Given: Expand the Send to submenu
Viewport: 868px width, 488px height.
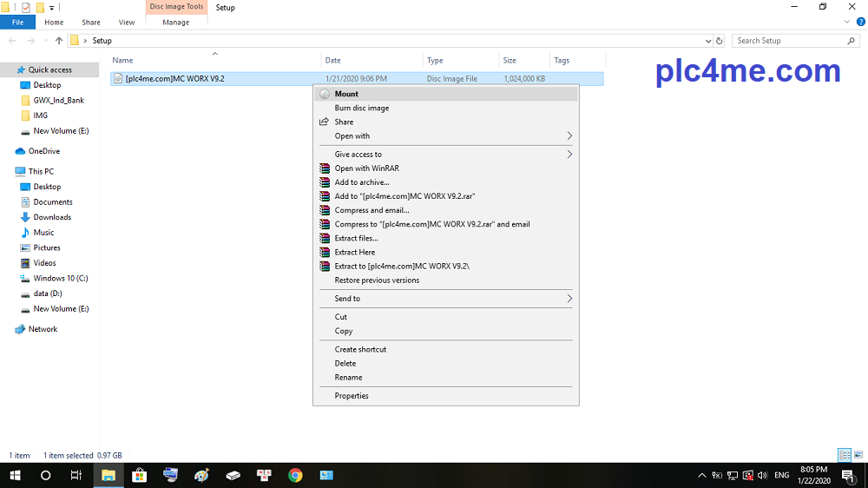Looking at the screenshot, I should tap(445, 299).
